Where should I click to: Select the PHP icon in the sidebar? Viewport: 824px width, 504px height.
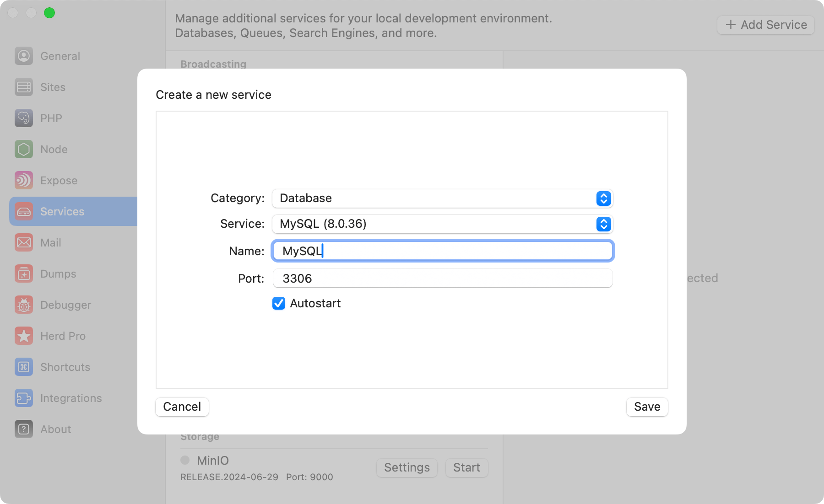[x=23, y=118]
